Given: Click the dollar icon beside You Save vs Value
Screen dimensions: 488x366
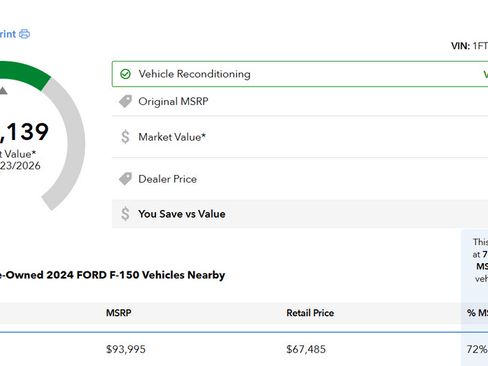Looking at the screenshot, I should 125,214.
